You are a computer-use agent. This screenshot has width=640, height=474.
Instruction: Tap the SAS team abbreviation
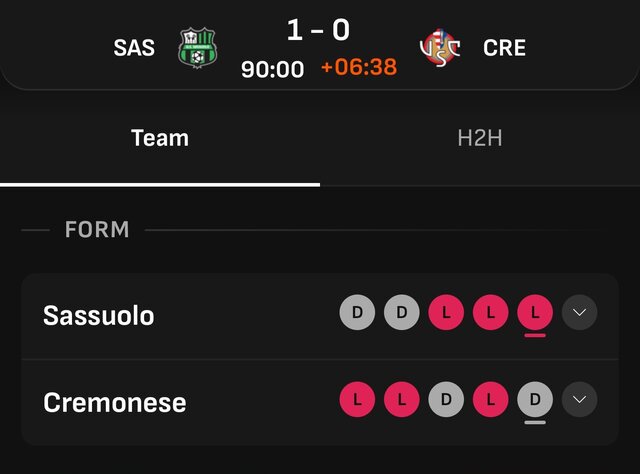(134, 48)
